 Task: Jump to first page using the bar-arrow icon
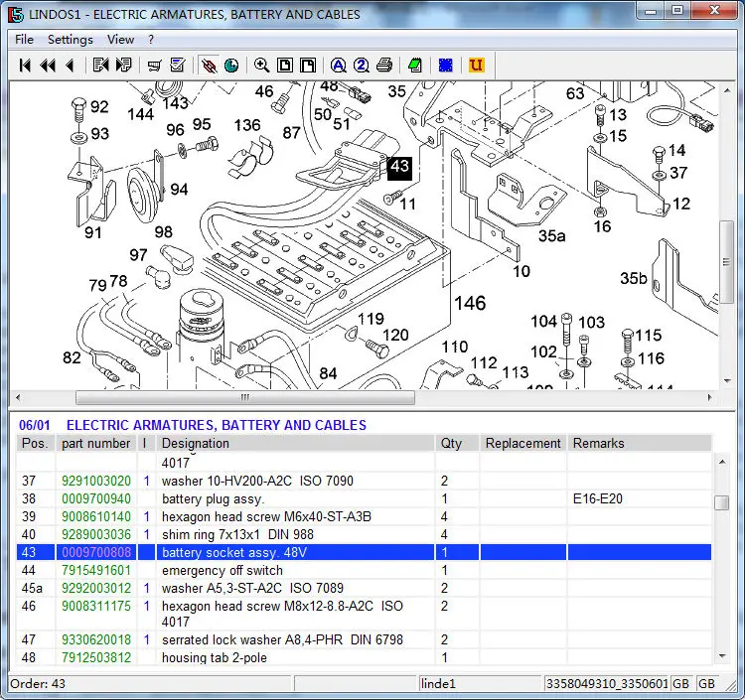tap(25, 66)
